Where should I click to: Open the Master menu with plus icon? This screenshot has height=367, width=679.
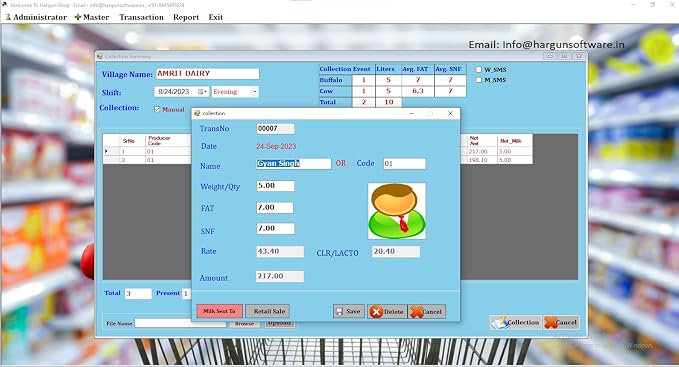click(x=92, y=17)
